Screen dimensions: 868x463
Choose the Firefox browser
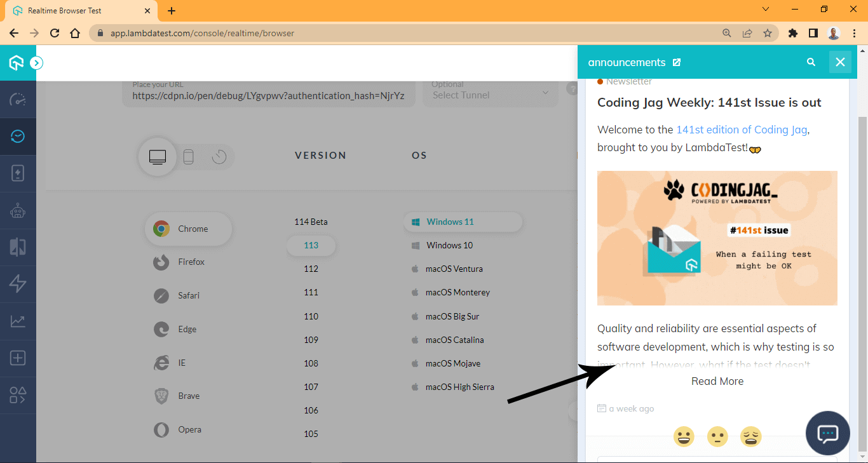click(x=179, y=262)
